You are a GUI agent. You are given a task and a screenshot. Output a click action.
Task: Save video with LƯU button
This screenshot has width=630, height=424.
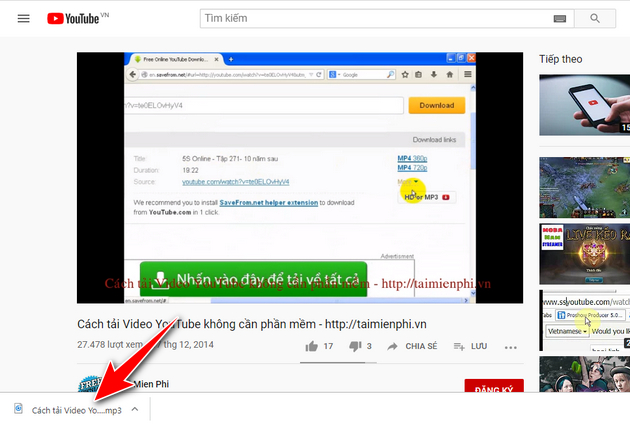[470, 346]
